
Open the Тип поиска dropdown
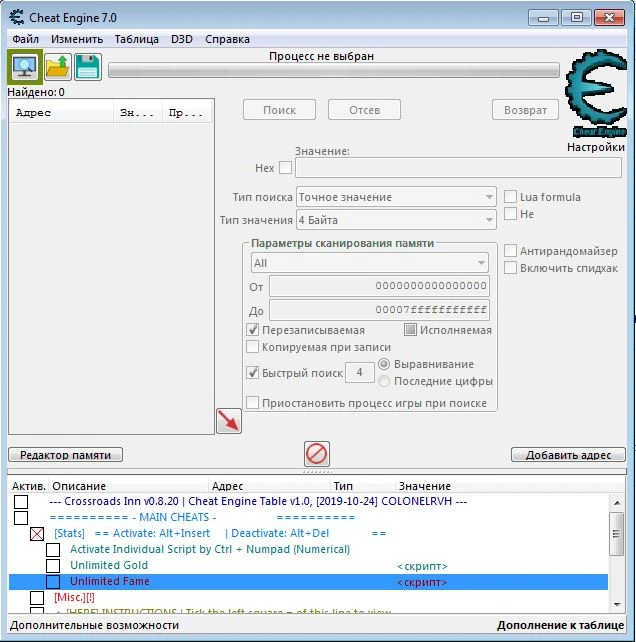coord(396,197)
